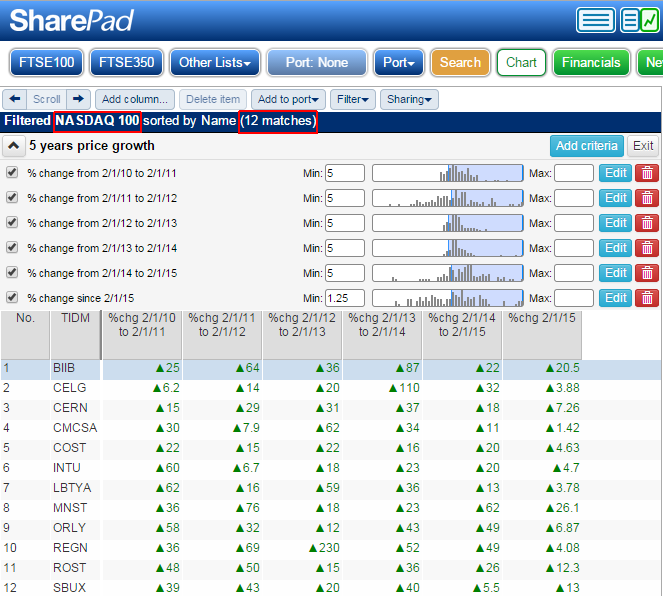Open the Financials view
Image resolution: width=663 pixels, height=596 pixels.
click(x=591, y=63)
